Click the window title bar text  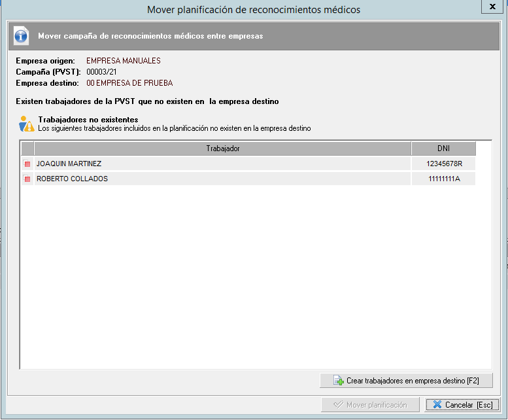pos(254,9)
